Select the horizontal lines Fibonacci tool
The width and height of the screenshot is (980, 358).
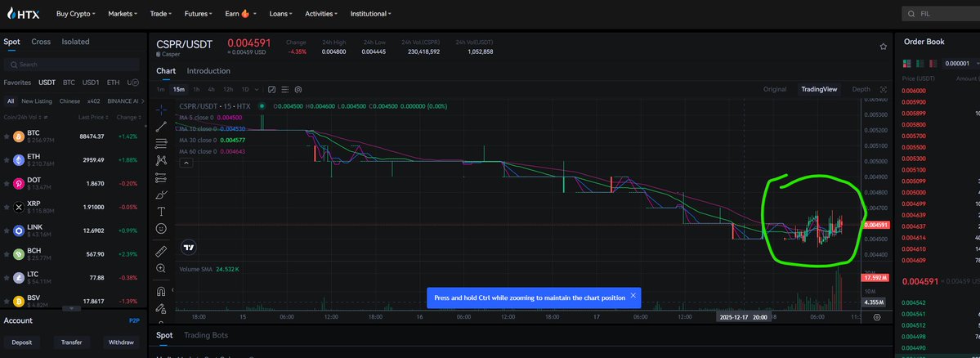pos(161,144)
